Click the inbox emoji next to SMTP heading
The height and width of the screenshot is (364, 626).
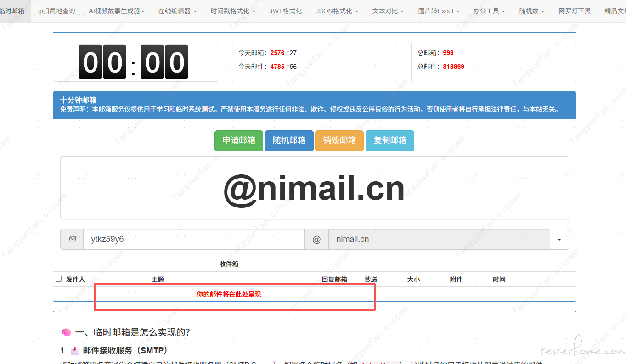coord(75,351)
